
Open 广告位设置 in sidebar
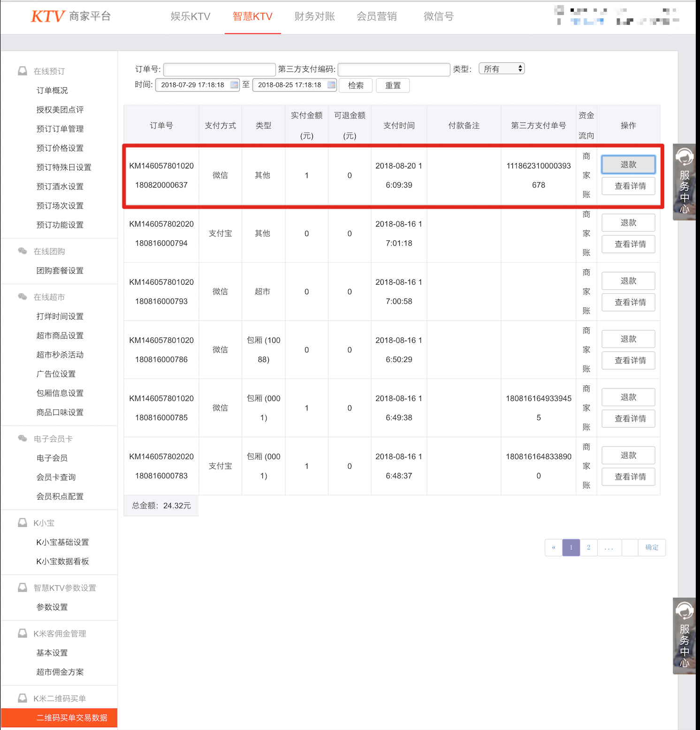pyautogui.click(x=56, y=374)
